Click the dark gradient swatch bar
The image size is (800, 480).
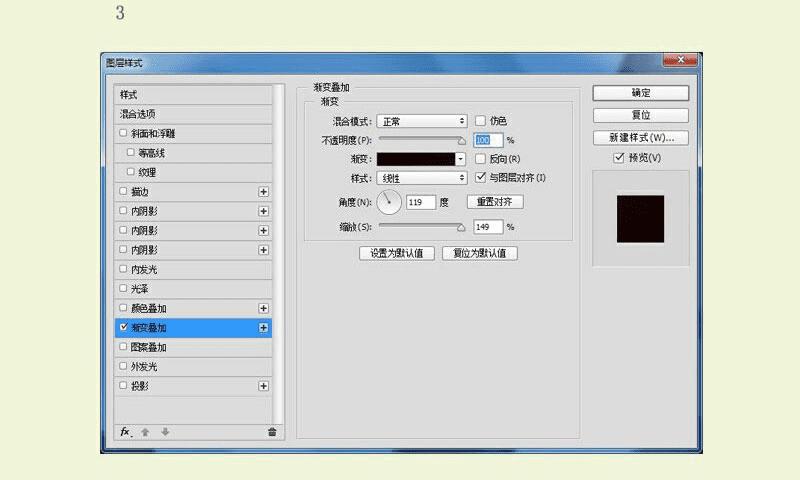pyautogui.click(x=416, y=159)
